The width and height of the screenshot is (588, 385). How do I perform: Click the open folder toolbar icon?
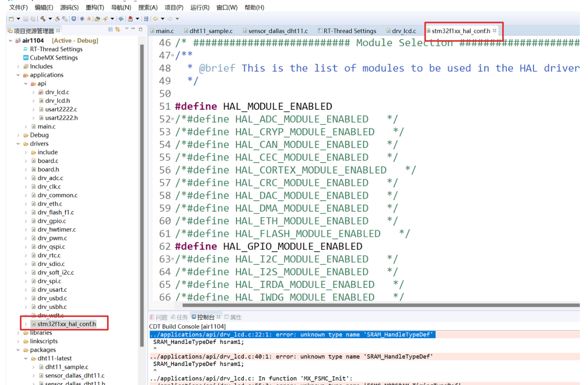[x=97, y=19]
